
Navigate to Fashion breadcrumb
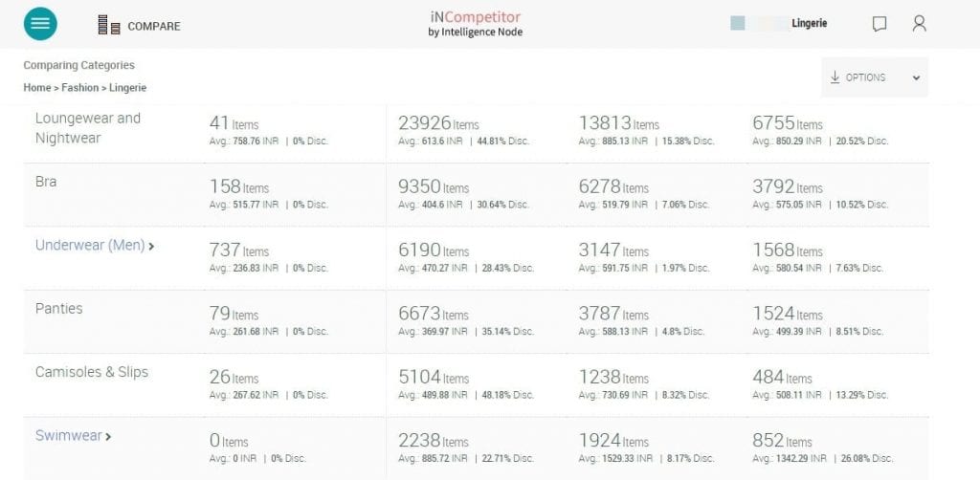coord(80,87)
